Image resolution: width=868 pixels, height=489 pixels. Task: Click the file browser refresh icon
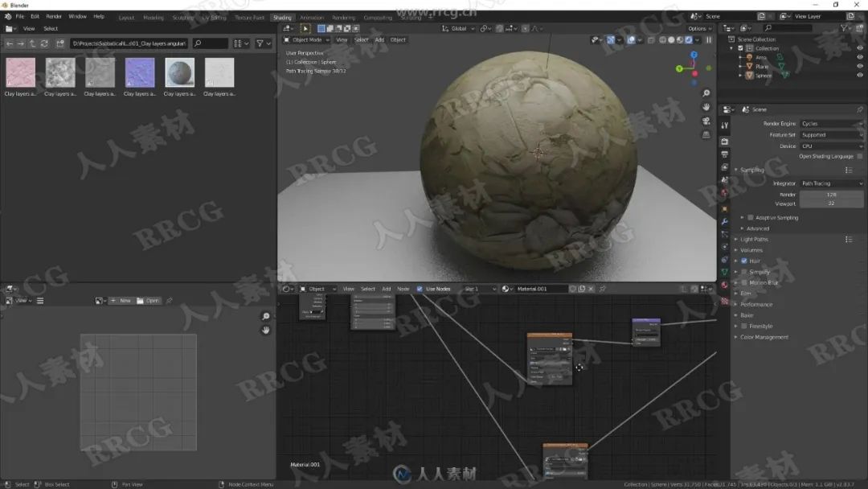tap(44, 43)
